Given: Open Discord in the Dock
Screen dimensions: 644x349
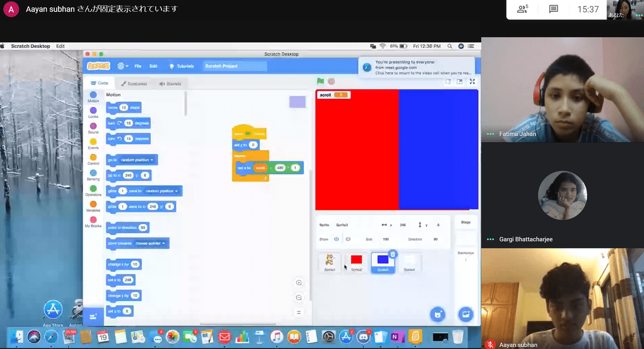Looking at the screenshot, I should pyautogui.click(x=362, y=337).
